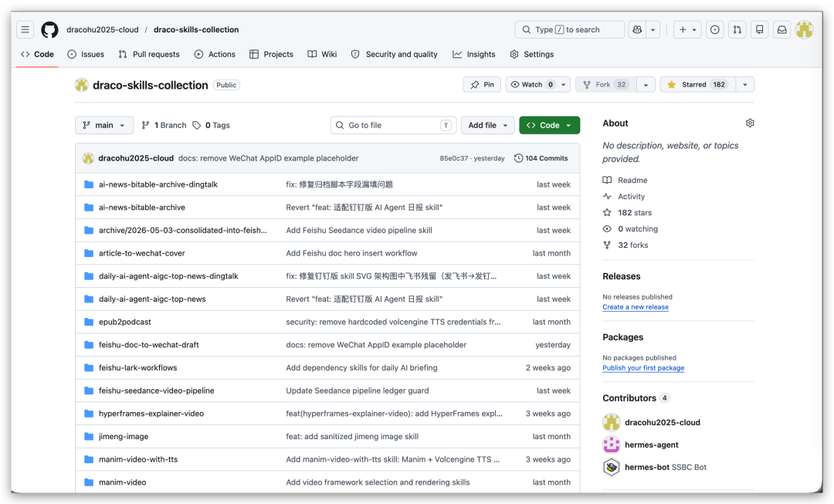Pin this repository with the Pin button
The width and height of the screenshot is (834, 504).
pyautogui.click(x=482, y=85)
